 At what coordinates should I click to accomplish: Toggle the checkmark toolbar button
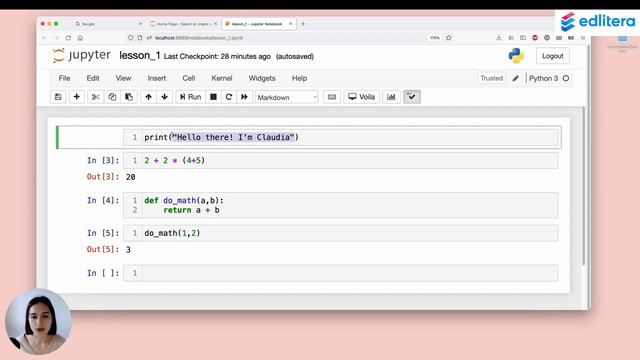(x=412, y=97)
